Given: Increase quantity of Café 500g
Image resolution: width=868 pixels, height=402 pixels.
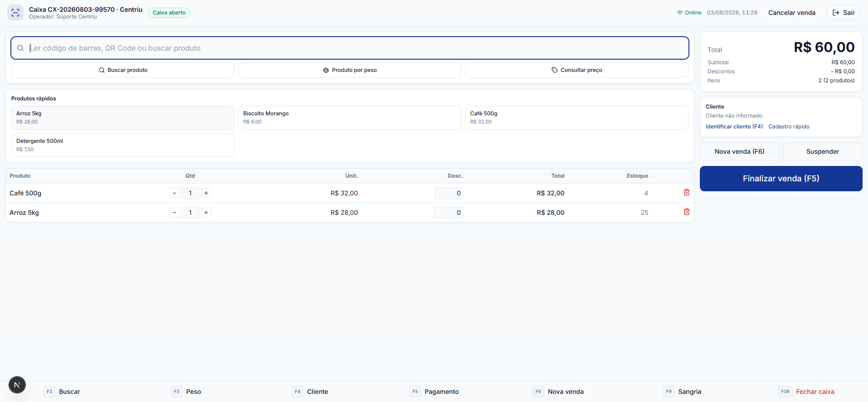Looking at the screenshot, I should pos(206,193).
